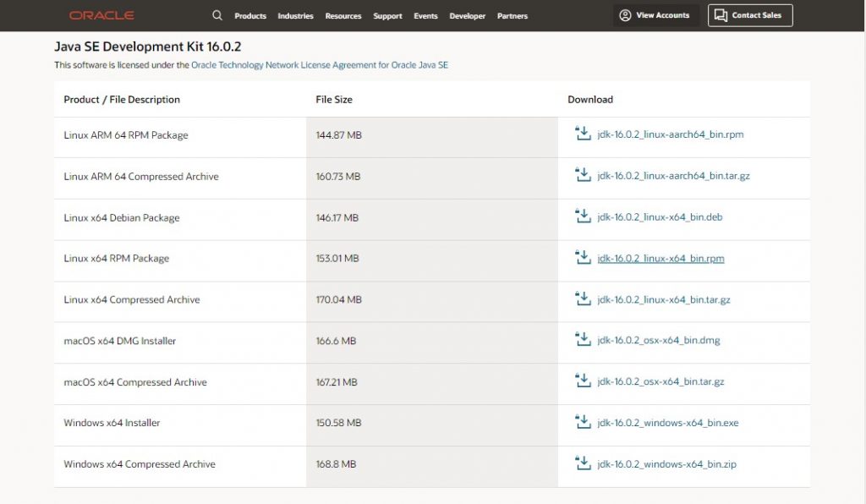Viewport: 866px width, 504px height.
Task: Download jdk-16.0.2_linux-aarch64_bin.tar.gz
Action: tap(673, 176)
